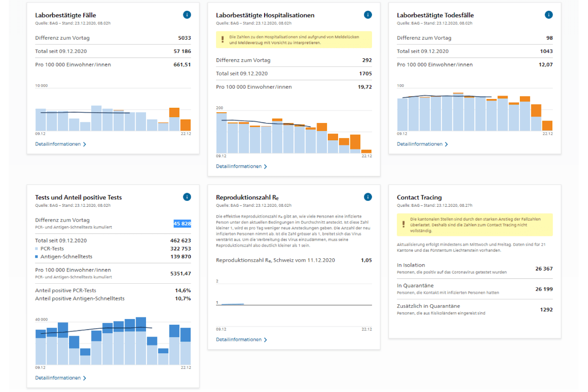Click Todesfälle total 1043
The width and height of the screenshot is (588, 392).
coord(546,51)
